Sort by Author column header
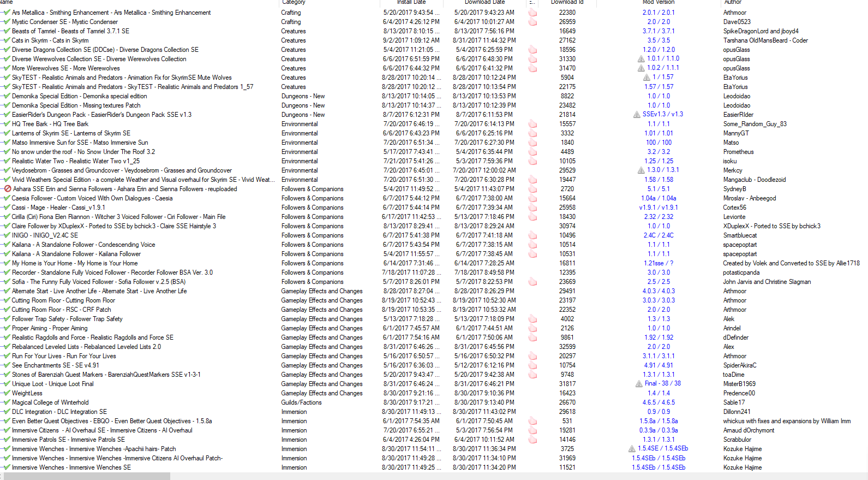 (733, 2)
